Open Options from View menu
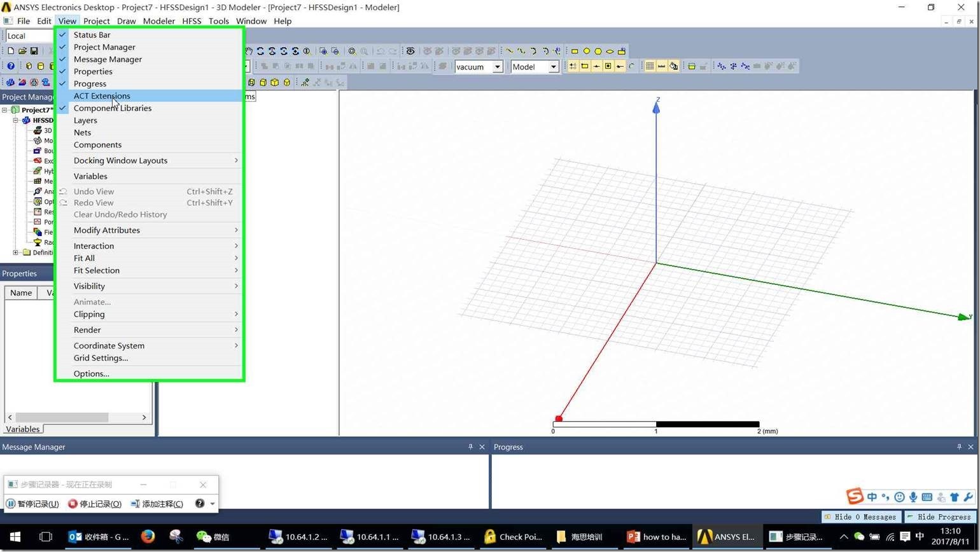Image resolution: width=980 pixels, height=552 pixels. pyautogui.click(x=150, y=374)
